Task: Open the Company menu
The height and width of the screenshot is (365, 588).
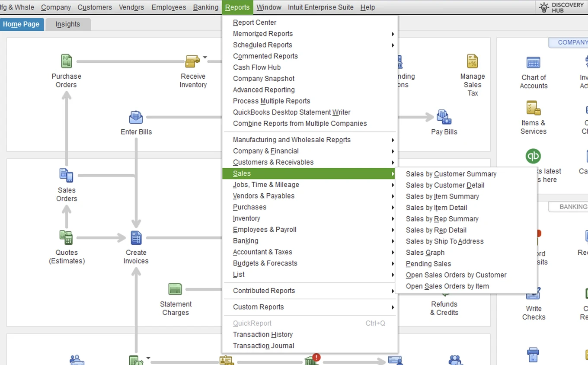Action: (56, 7)
